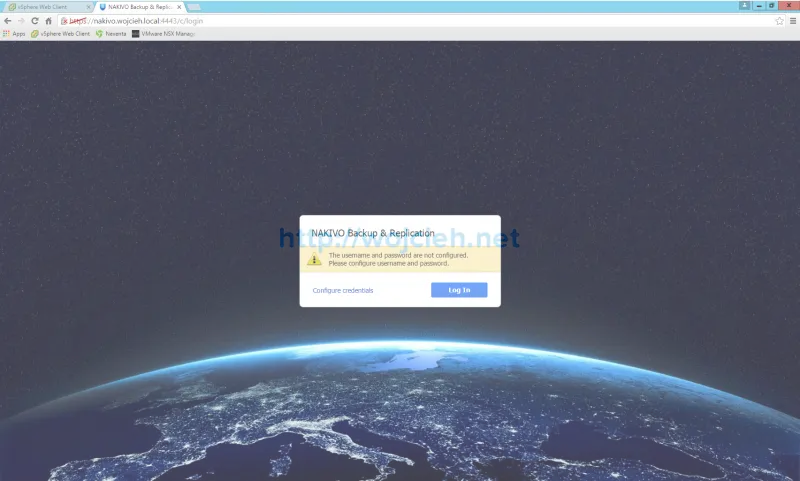Click the yellow warning triangle icon
The image size is (800, 481).
coord(314,259)
